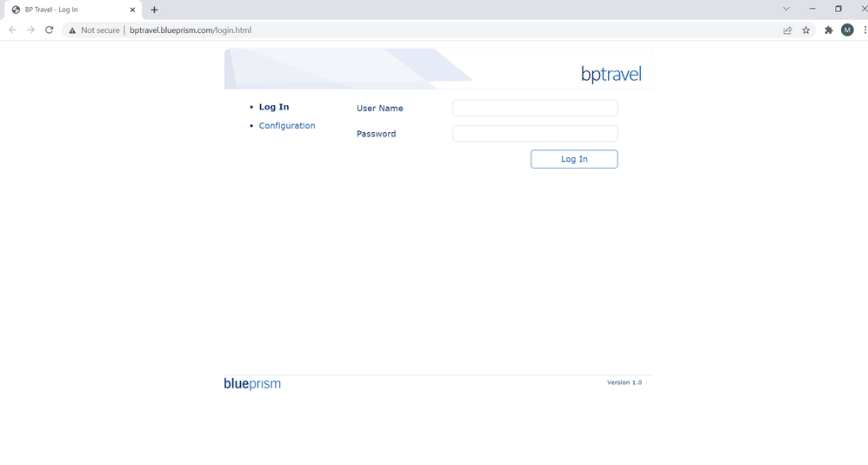Click the Version 1.0 text
868x465 pixels.
coord(624,382)
